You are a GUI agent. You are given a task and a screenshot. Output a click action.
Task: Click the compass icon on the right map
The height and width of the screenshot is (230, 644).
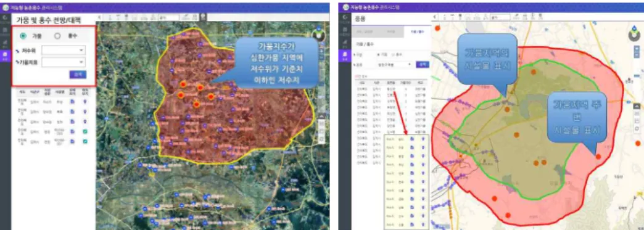pos(634,35)
